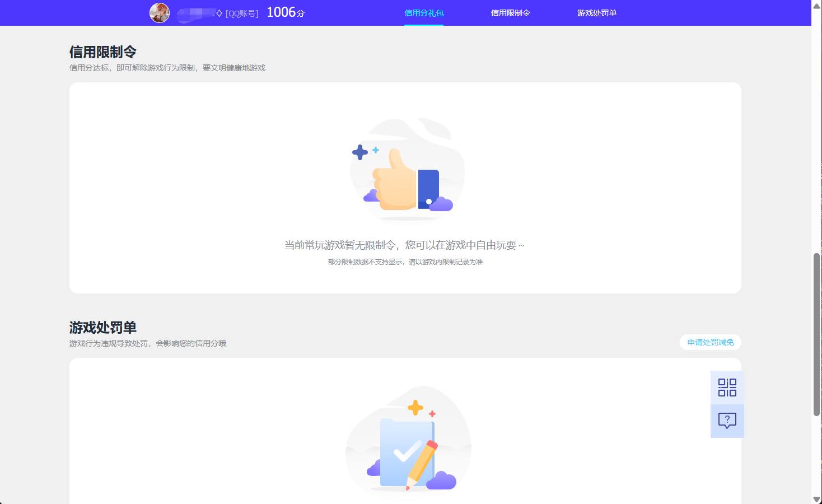Open the 信用分礼包 tab

(x=424, y=13)
